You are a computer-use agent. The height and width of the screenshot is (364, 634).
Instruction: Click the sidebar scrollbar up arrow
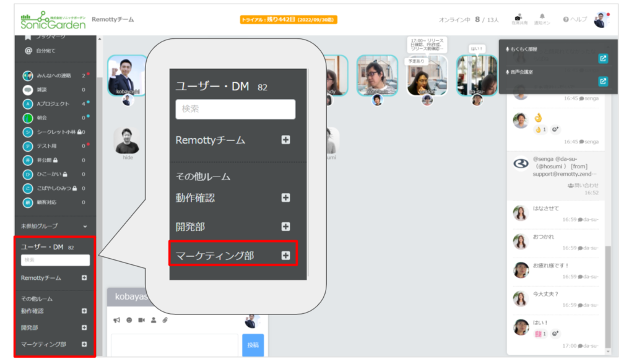coord(100,39)
